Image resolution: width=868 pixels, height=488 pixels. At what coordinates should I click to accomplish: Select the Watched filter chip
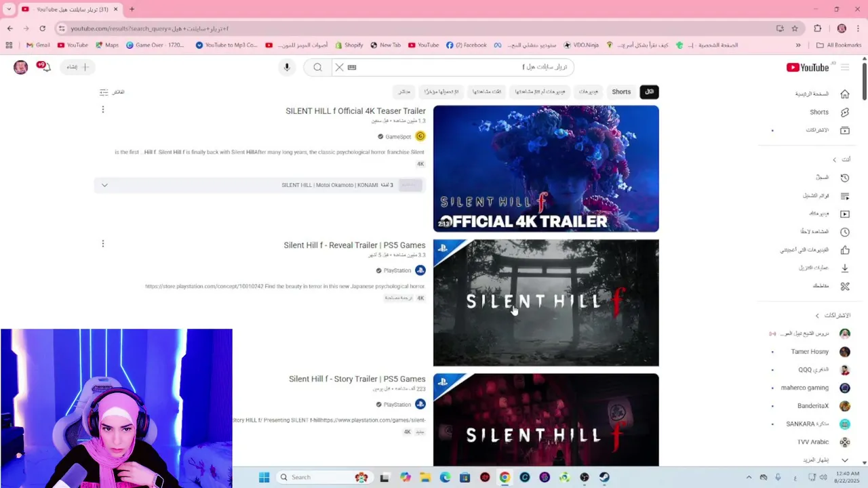(x=487, y=92)
